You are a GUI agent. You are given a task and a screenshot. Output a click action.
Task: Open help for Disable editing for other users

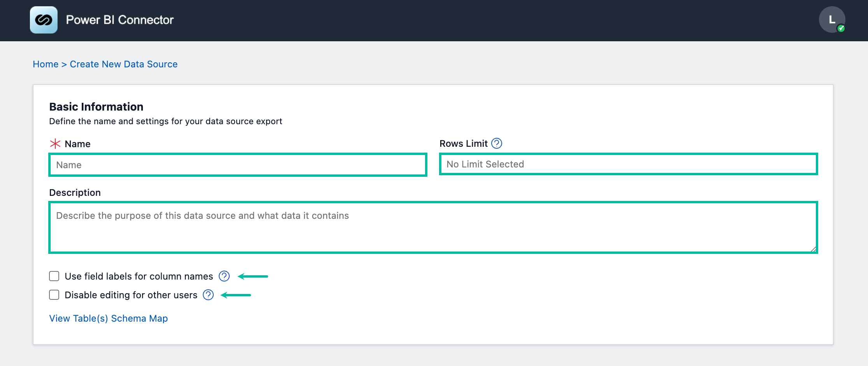(x=208, y=295)
